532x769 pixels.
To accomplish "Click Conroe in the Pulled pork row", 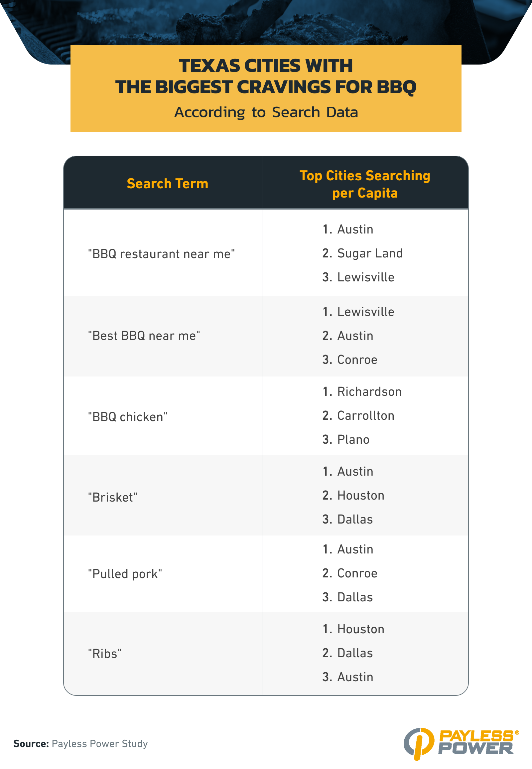I will (x=357, y=573).
